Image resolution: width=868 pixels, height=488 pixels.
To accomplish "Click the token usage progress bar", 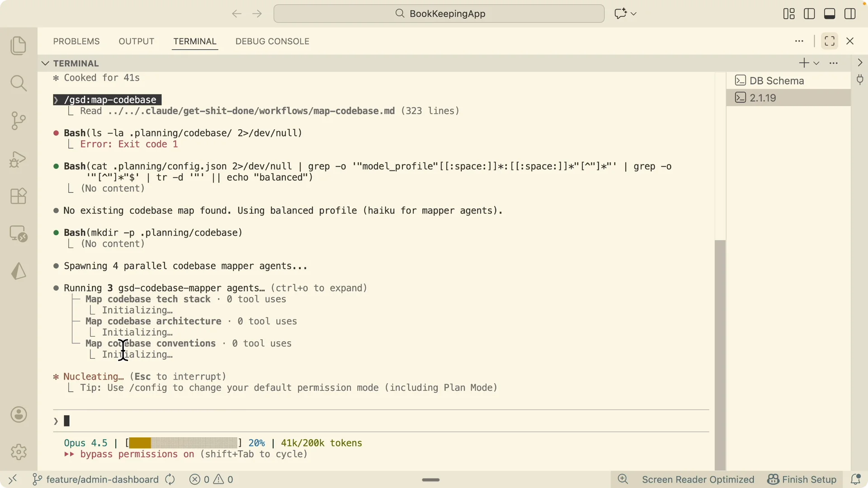I will pyautogui.click(x=183, y=443).
